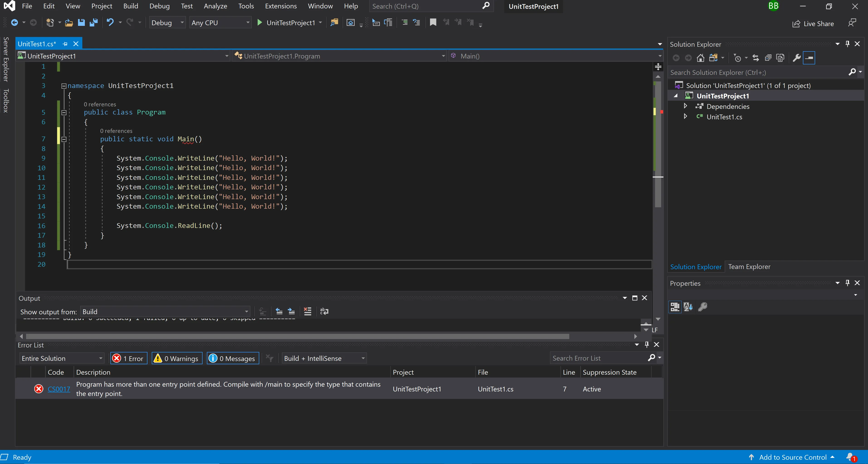Click Clear All icon in Output panel
Image resolution: width=868 pixels, height=464 pixels.
(307, 311)
